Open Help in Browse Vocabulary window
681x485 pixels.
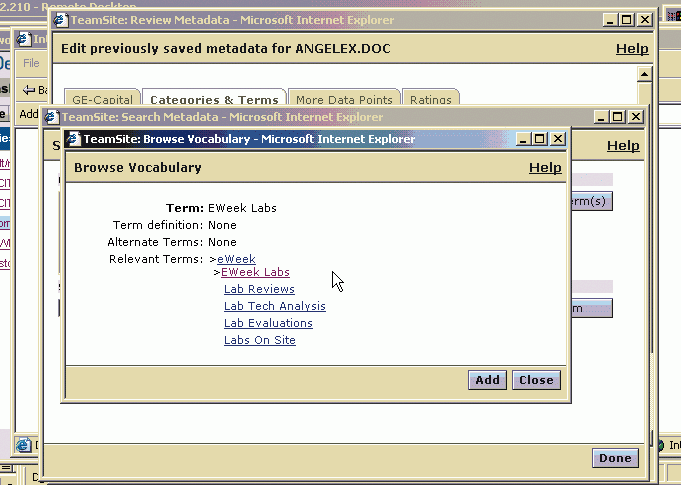click(x=545, y=168)
